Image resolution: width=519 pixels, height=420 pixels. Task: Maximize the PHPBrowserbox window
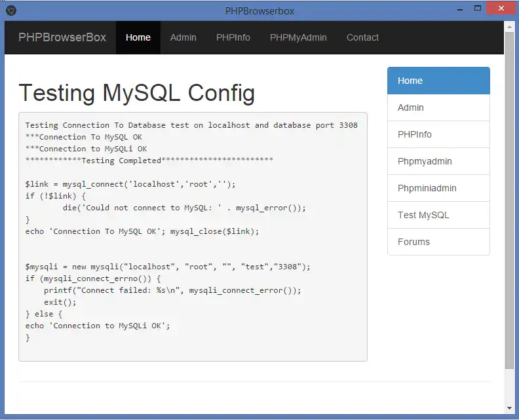click(478, 9)
